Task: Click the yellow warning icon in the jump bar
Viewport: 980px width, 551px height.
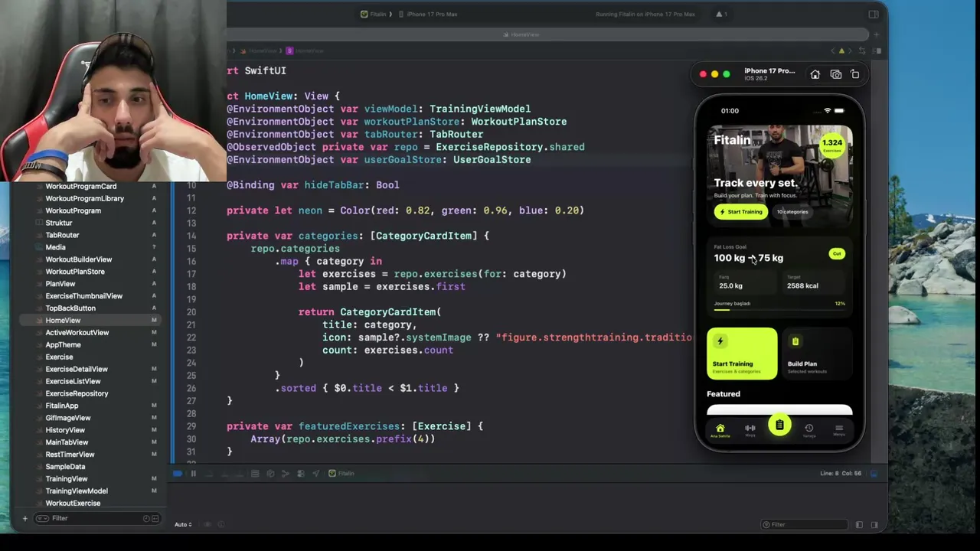Action: [841, 51]
